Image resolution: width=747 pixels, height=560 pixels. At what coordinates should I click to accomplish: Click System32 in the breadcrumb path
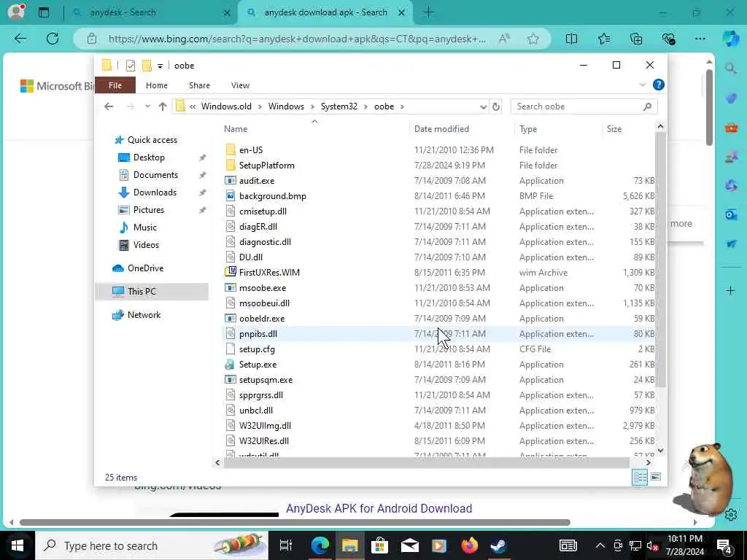coord(338,106)
